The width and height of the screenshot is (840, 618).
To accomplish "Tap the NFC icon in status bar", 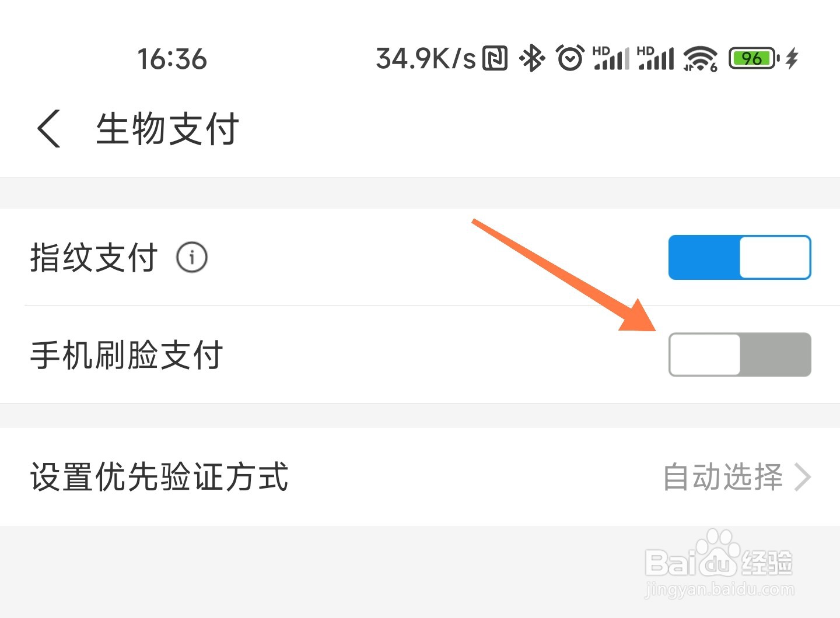I will pyautogui.click(x=495, y=58).
